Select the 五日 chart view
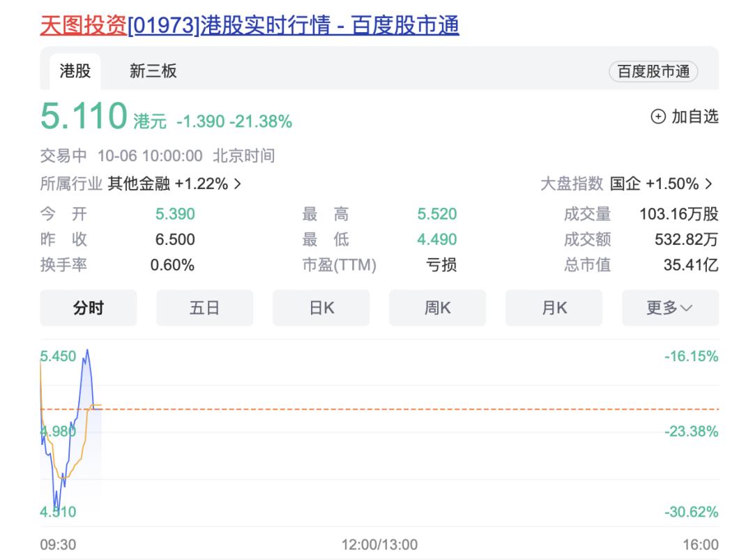Viewport: 753px width, 560px height. tap(204, 308)
